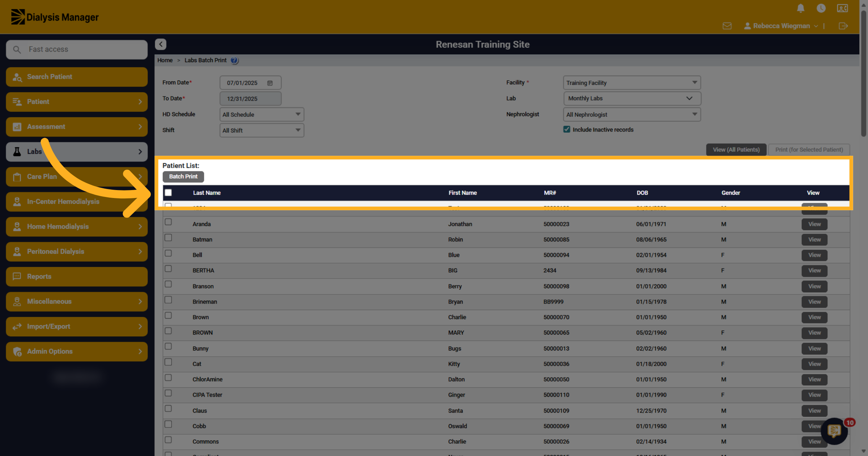Open Peritoneal Dialysis sidebar menu
This screenshot has width=868, height=456.
click(x=77, y=251)
